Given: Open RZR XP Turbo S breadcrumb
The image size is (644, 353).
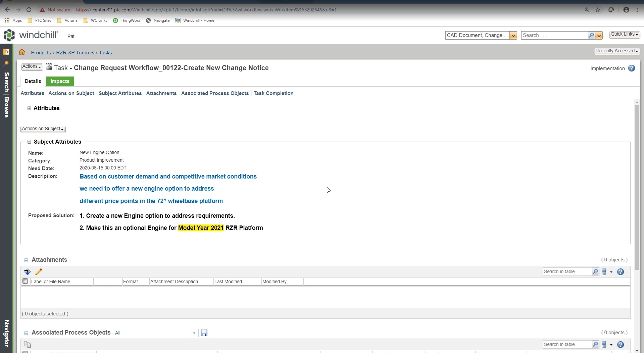Looking at the screenshot, I should [75, 53].
